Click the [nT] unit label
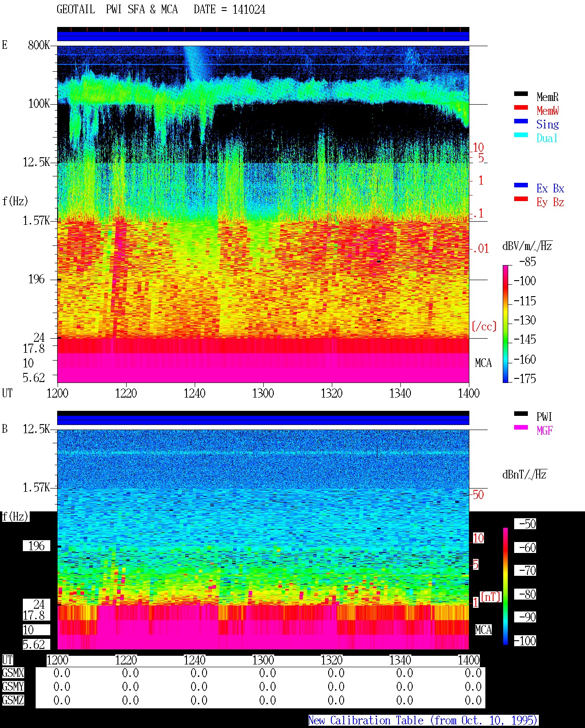Image resolution: width=585 pixels, height=728 pixels. coord(491,596)
